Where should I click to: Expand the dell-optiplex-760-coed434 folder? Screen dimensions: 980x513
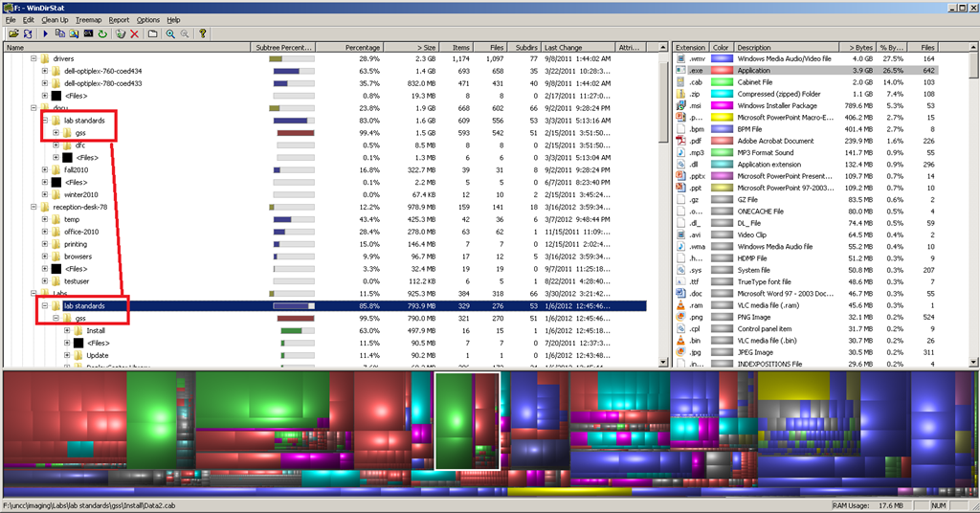[44, 71]
